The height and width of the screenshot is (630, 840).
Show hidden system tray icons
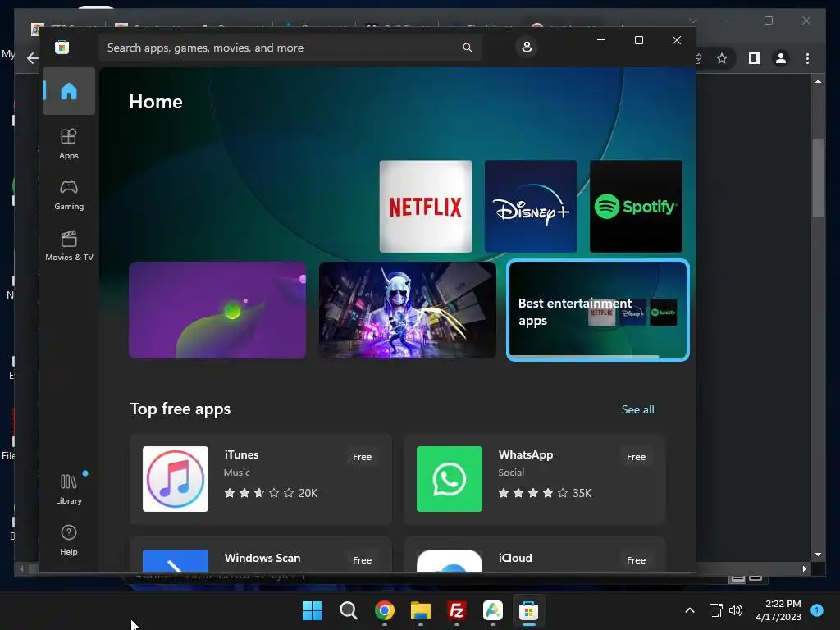690,610
